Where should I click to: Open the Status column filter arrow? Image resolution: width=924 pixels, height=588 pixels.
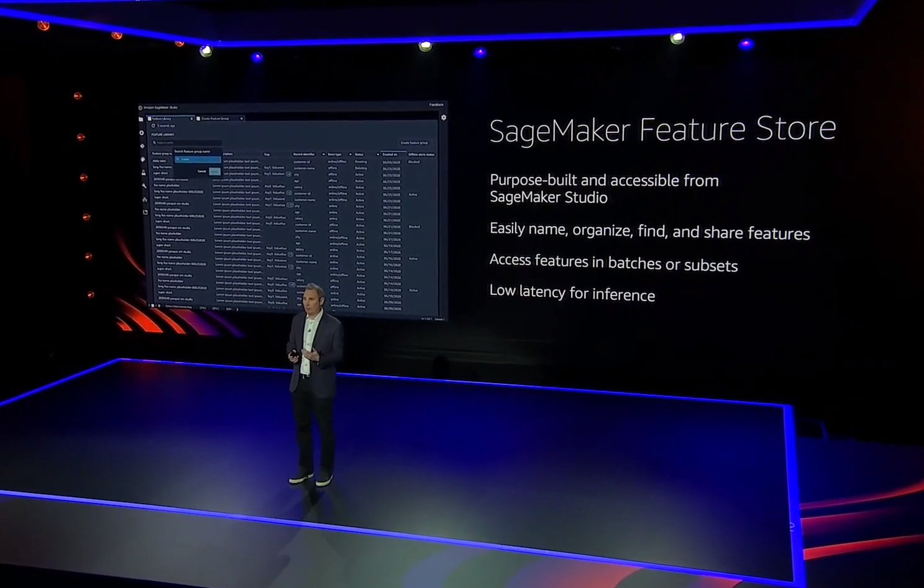point(378,154)
